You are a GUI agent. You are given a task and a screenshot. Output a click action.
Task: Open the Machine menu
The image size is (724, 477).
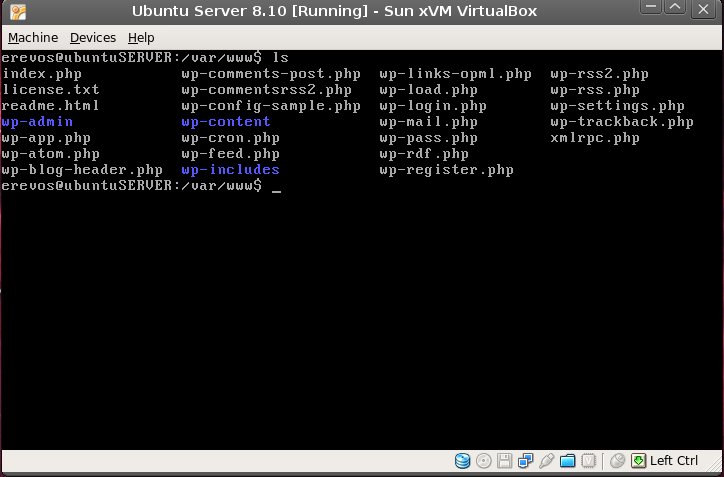point(34,37)
